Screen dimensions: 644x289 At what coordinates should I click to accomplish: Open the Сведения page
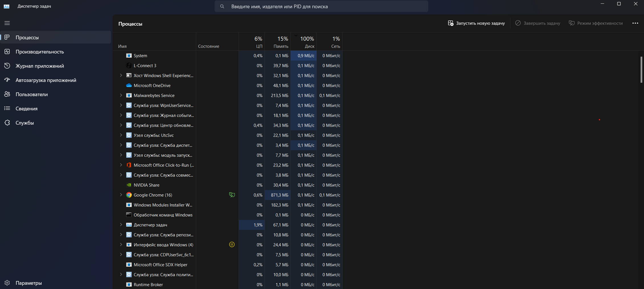point(56,108)
